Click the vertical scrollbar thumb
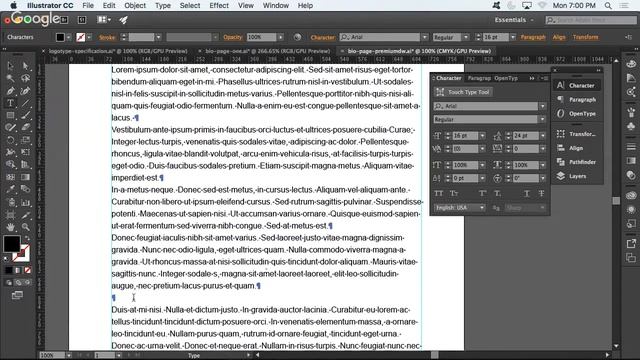The height and width of the screenshot is (360, 640). 616,200
